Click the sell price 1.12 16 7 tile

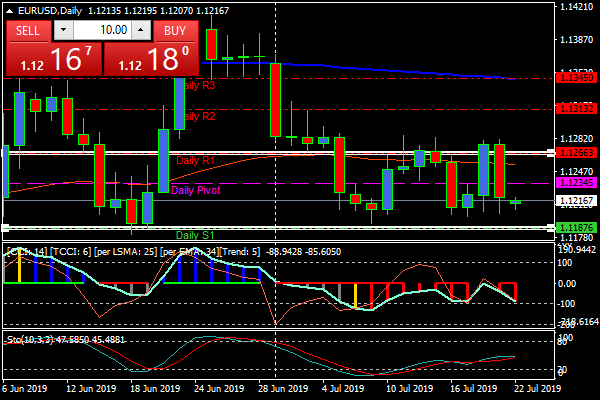pyautogui.click(x=54, y=59)
